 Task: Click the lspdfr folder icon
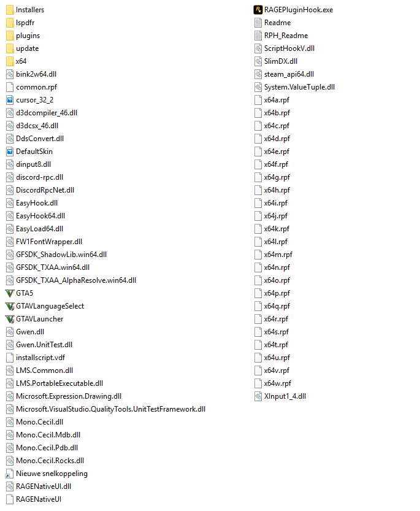tap(10, 23)
